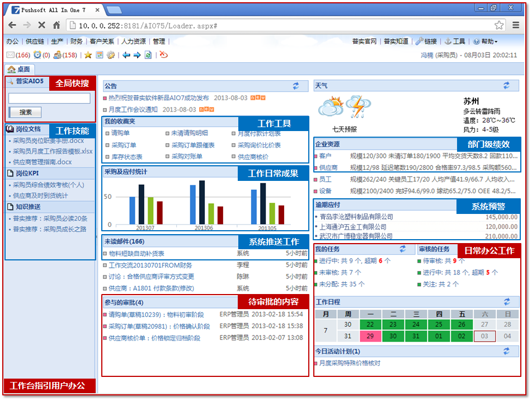Open favorite 采购订单跟催表
Screen dimensions: 532x401
(193, 145)
